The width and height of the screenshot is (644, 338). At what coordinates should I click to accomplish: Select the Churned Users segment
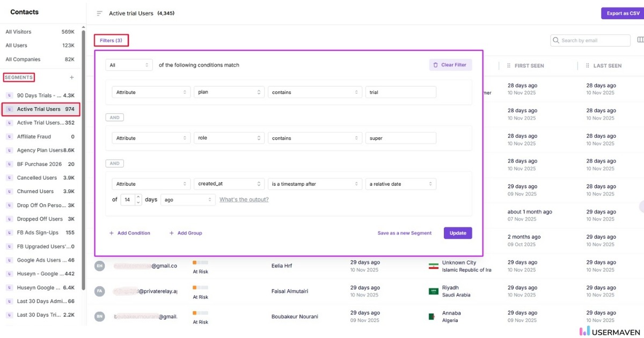point(35,191)
